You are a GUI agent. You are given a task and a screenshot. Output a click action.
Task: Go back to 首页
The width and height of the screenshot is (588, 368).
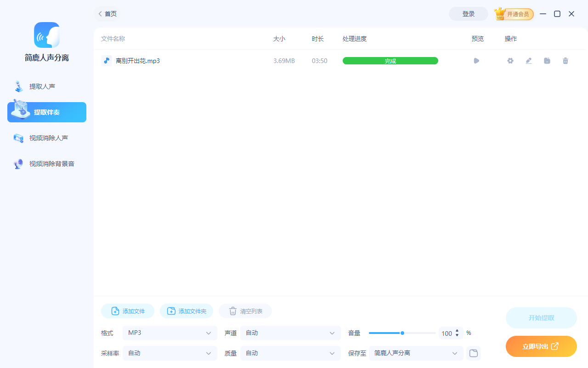(107, 14)
